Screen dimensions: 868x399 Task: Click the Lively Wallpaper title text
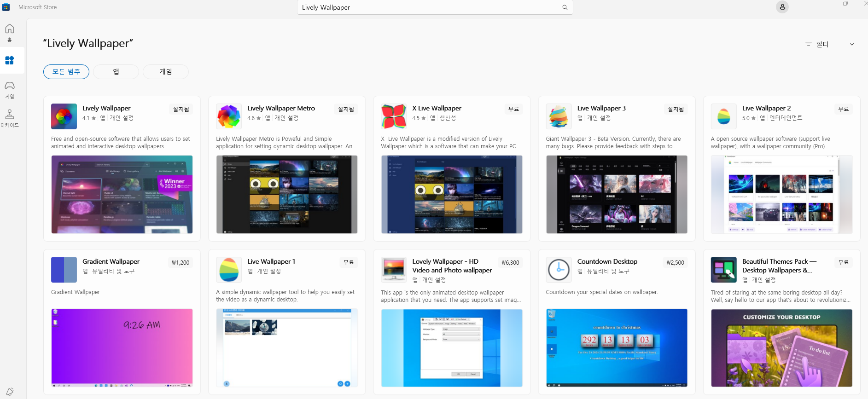(x=106, y=108)
